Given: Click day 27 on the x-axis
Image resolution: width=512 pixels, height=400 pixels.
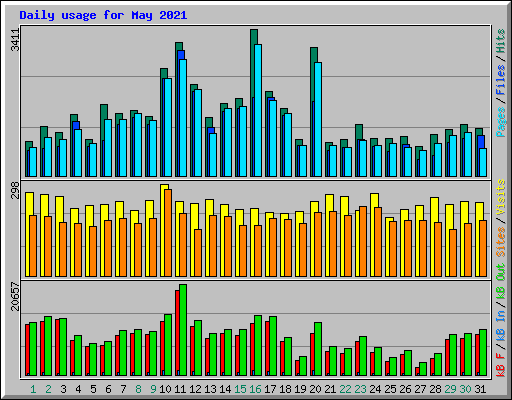Looking at the screenshot, I should [420, 389].
